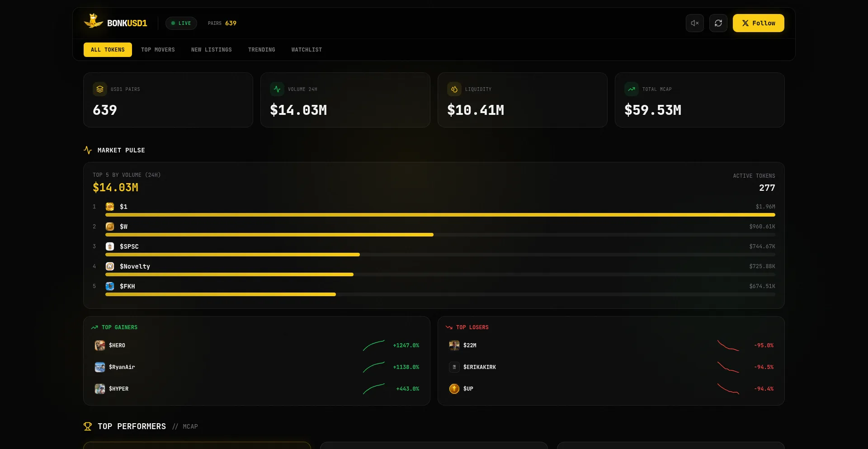Viewport: 868px width, 449px height.
Task: Click the Total MCAP trend icon
Action: pos(632,89)
